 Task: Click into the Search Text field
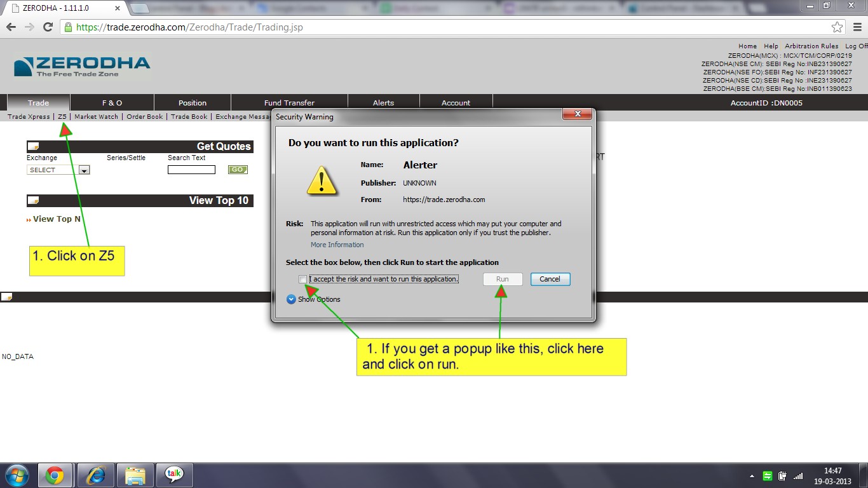[x=191, y=170]
